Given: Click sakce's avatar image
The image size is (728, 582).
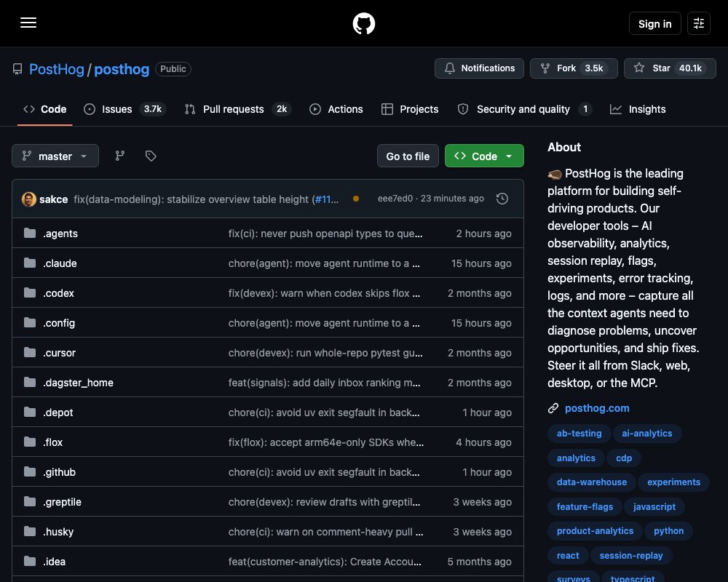Looking at the screenshot, I should tap(29, 199).
